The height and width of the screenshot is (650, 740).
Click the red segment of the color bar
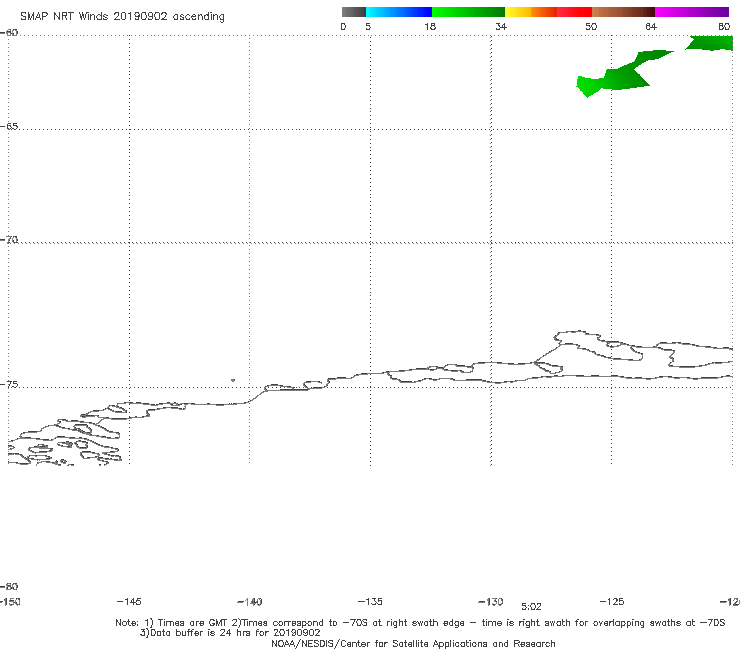point(574,12)
